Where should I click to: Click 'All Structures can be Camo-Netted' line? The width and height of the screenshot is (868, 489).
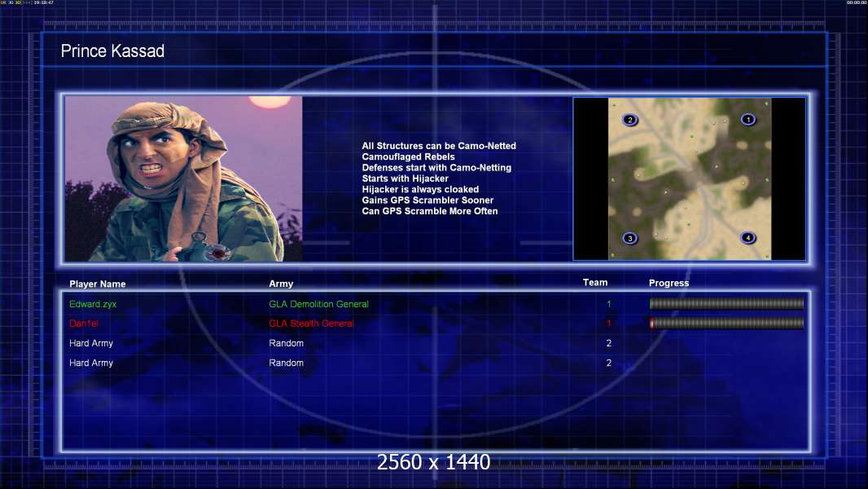[x=439, y=146]
